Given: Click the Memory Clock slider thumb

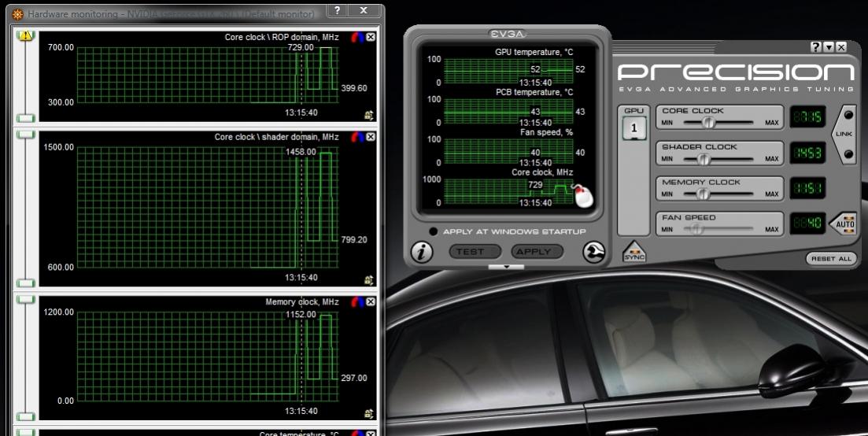Looking at the screenshot, I should (703, 194).
